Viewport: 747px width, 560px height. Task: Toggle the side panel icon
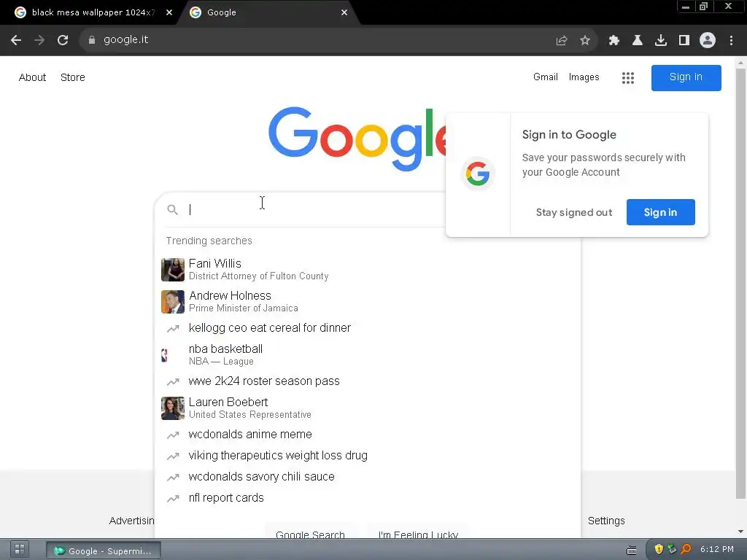point(684,41)
